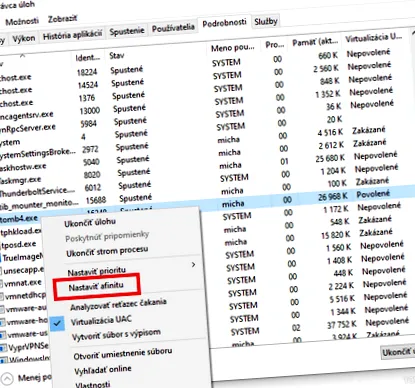
Task: Select the Taskmgr.exe process row
Action: (21, 180)
